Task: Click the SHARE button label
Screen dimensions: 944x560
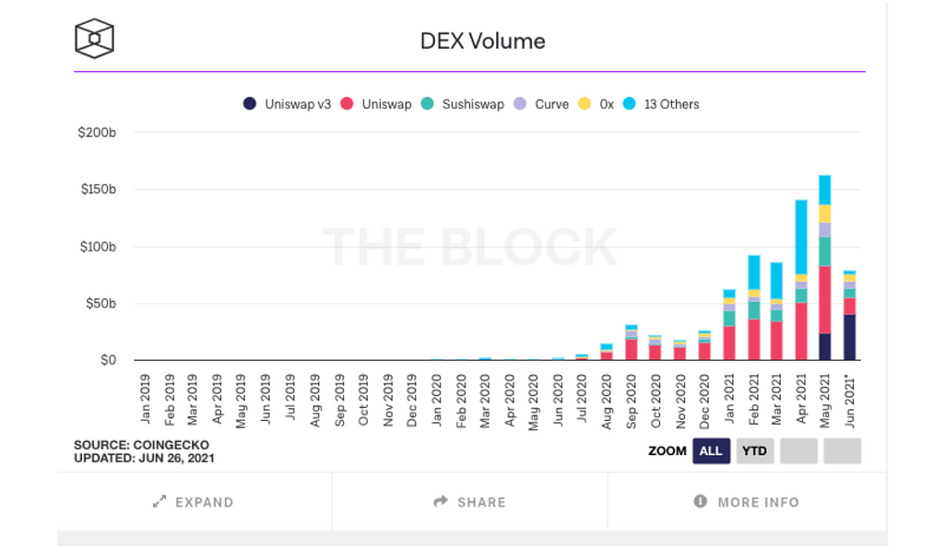Action: click(481, 502)
